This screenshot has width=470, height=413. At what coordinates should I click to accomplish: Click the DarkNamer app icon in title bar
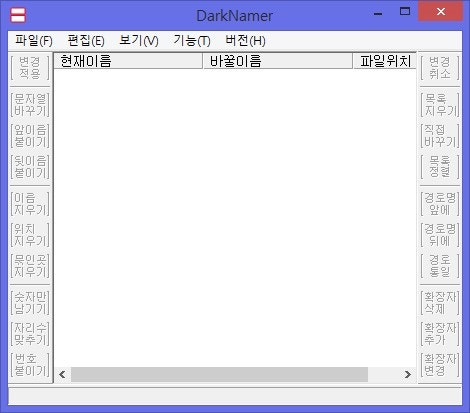coord(18,15)
